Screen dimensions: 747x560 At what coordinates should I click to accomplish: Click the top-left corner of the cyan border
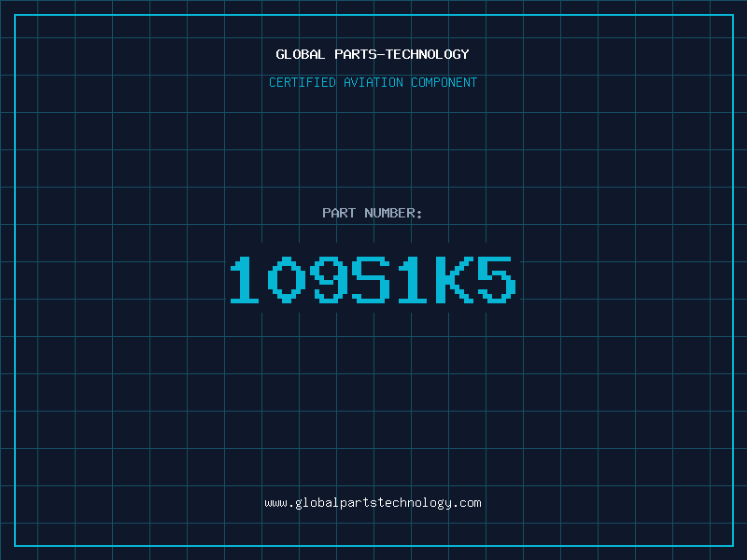coord(15,15)
